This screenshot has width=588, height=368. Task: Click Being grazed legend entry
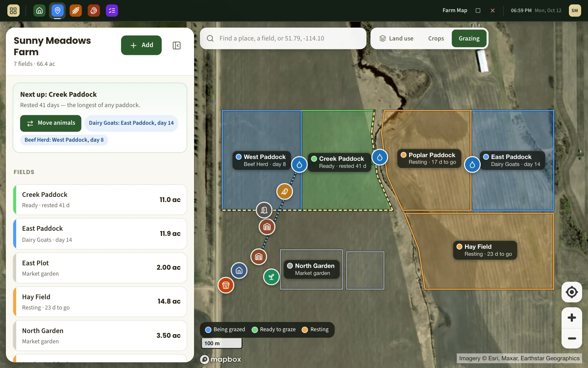(x=225, y=330)
